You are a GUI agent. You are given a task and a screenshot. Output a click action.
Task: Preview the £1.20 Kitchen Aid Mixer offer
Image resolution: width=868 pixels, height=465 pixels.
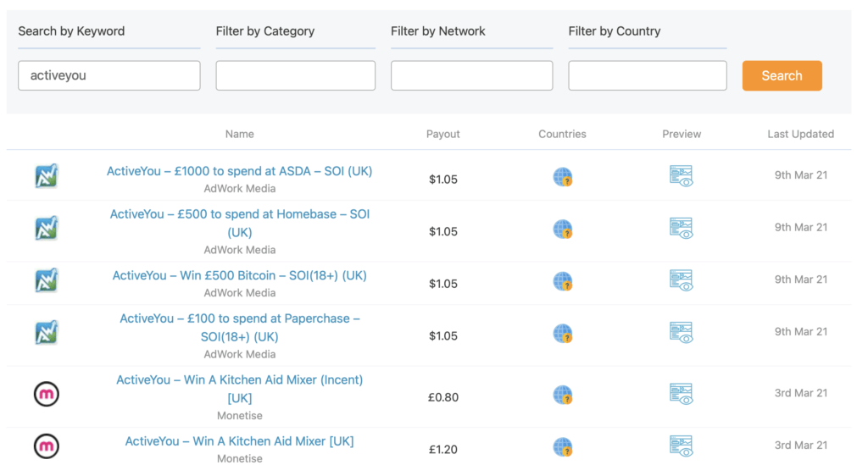(682, 446)
